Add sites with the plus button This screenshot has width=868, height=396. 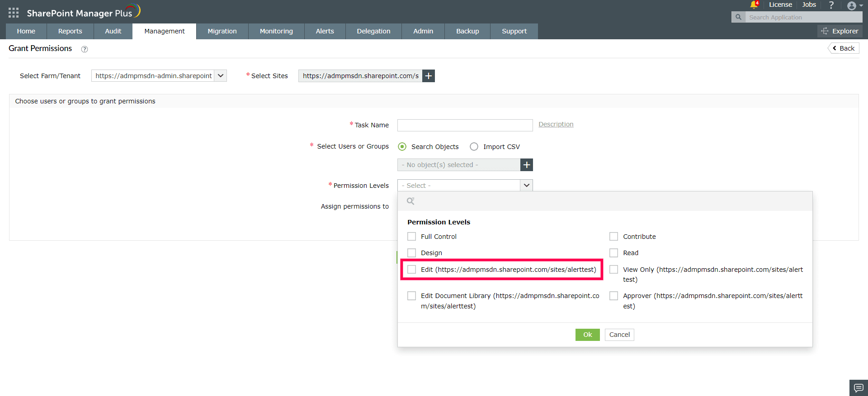(x=429, y=76)
